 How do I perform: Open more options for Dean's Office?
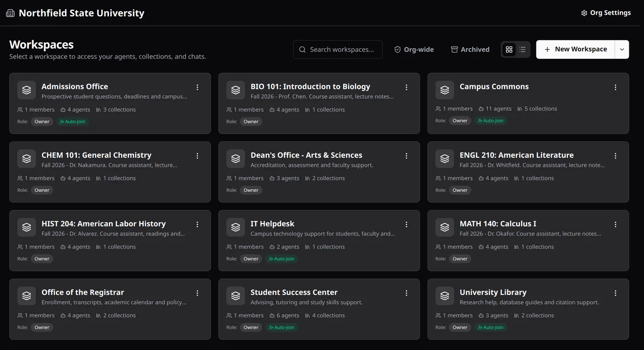[x=407, y=156]
